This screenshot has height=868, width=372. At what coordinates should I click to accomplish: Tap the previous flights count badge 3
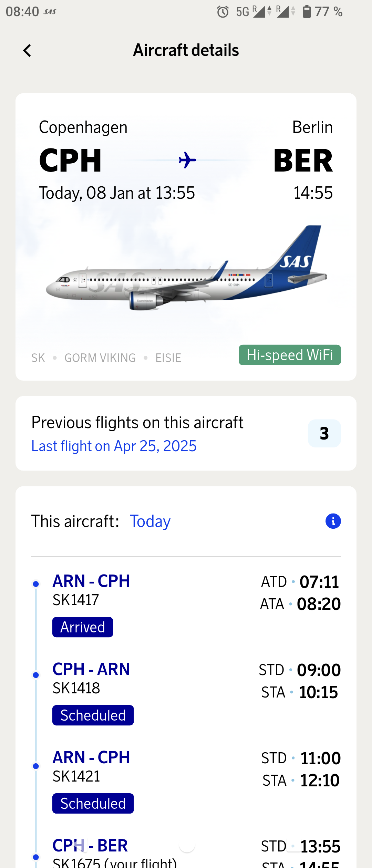(324, 433)
